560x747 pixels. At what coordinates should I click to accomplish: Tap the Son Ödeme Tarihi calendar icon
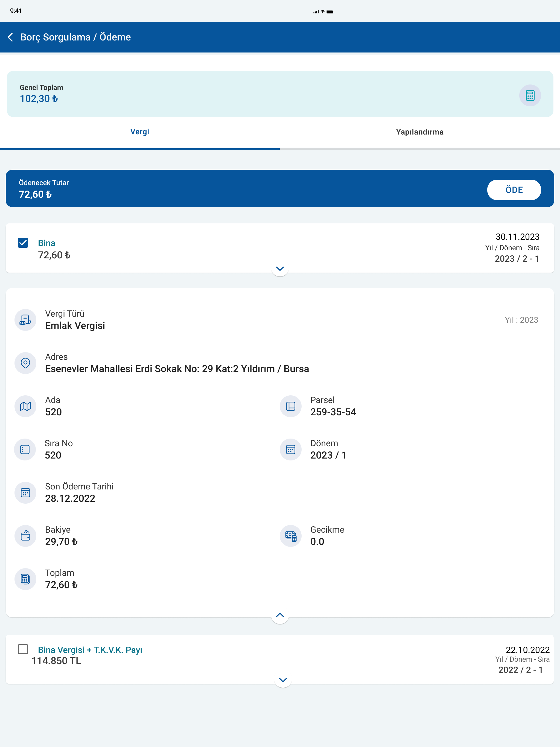coord(25,493)
